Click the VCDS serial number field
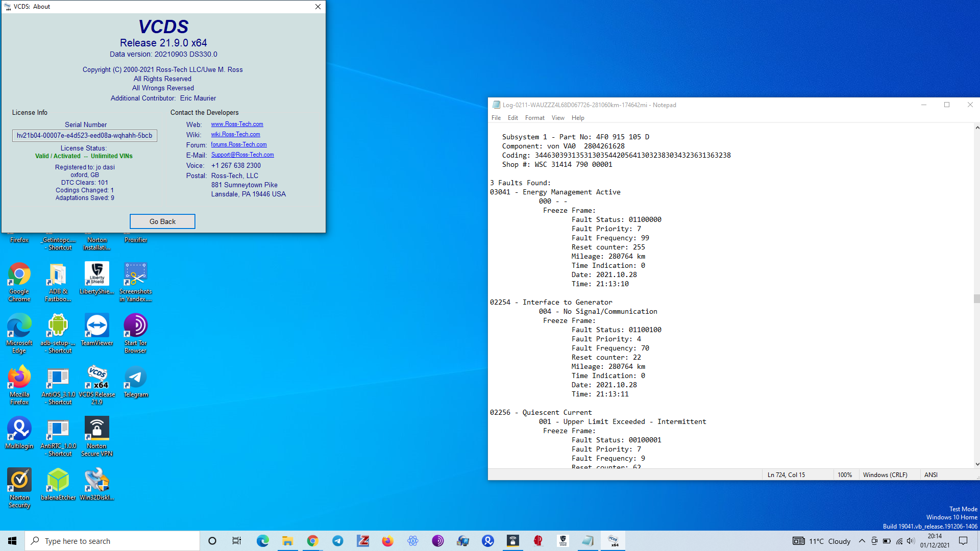Image resolution: width=980 pixels, height=551 pixels. [85, 136]
